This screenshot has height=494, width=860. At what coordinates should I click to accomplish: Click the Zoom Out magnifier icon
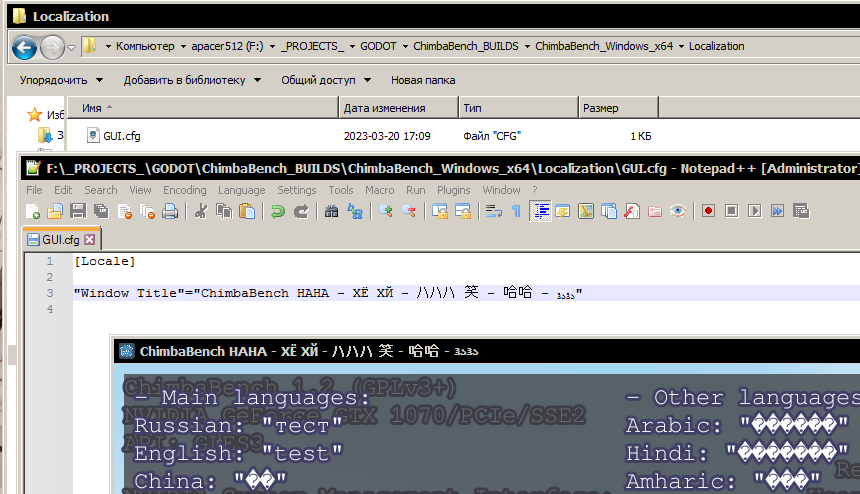409,211
